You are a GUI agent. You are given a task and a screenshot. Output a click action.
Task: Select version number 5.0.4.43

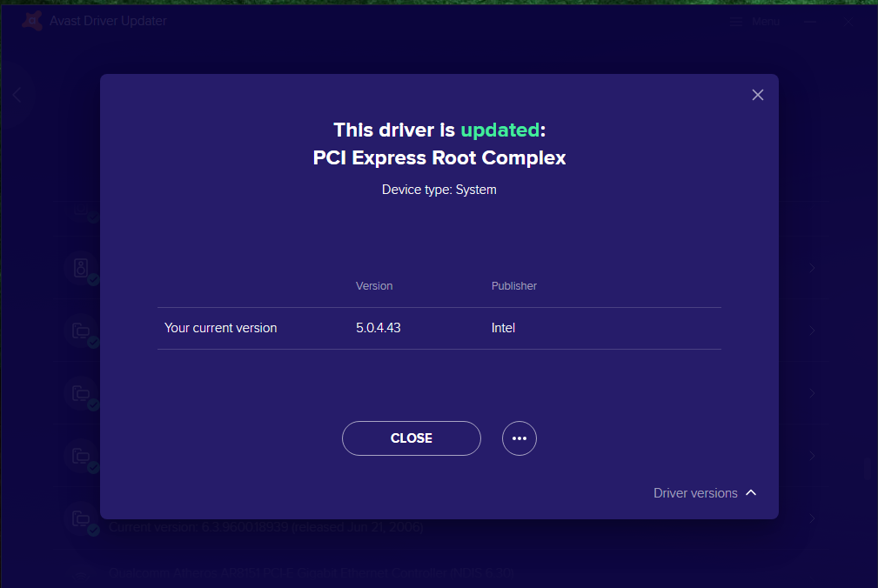click(x=378, y=328)
